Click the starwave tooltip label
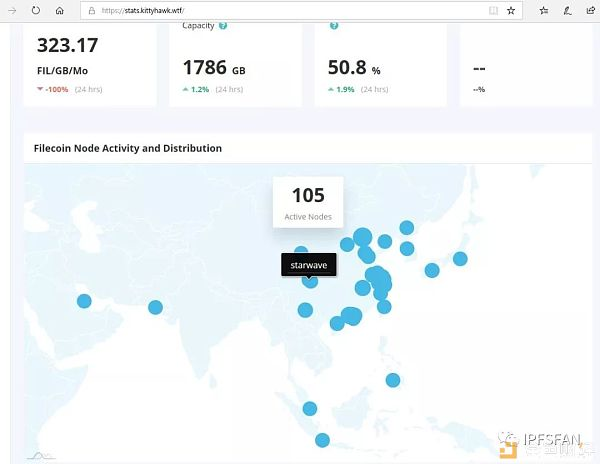The image size is (600, 464). point(309,265)
